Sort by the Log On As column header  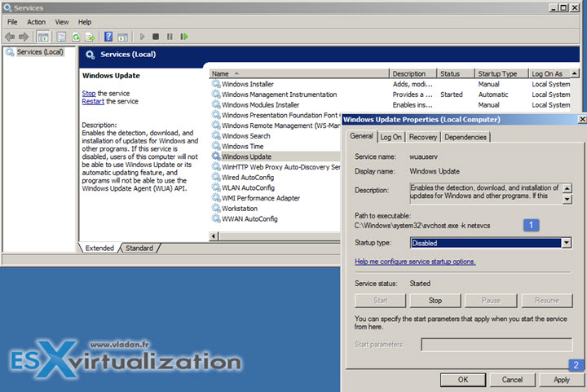pyautogui.click(x=549, y=73)
